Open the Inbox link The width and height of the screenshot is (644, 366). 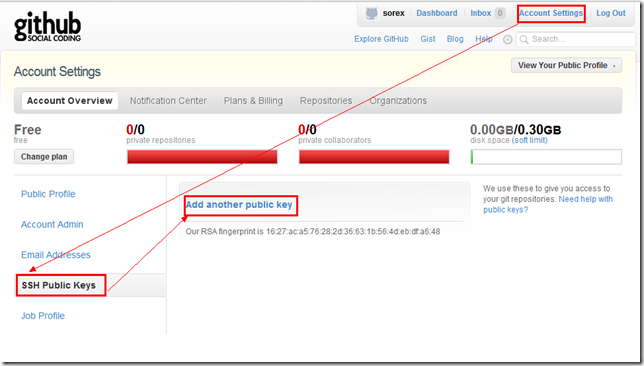pyautogui.click(x=481, y=13)
